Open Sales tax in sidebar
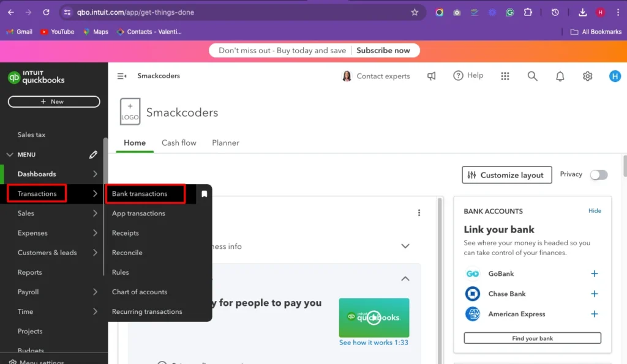This screenshot has height=364, width=627. pos(32,135)
